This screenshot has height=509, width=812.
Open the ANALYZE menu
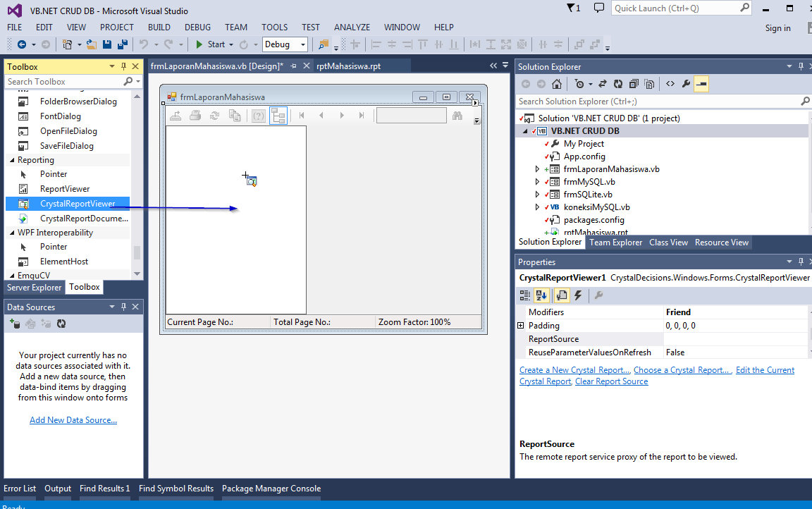click(x=352, y=27)
